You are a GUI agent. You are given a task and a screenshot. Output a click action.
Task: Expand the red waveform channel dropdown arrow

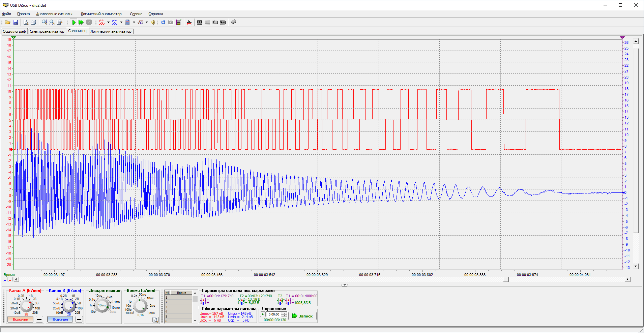[108, 22]
